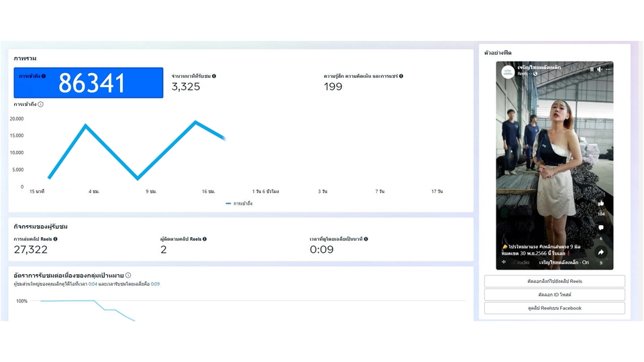Click 1 วัน 6 ชั่วโมง axis label
The height and width of the screenshot is (362, 644).
click(x=266, y=192)
